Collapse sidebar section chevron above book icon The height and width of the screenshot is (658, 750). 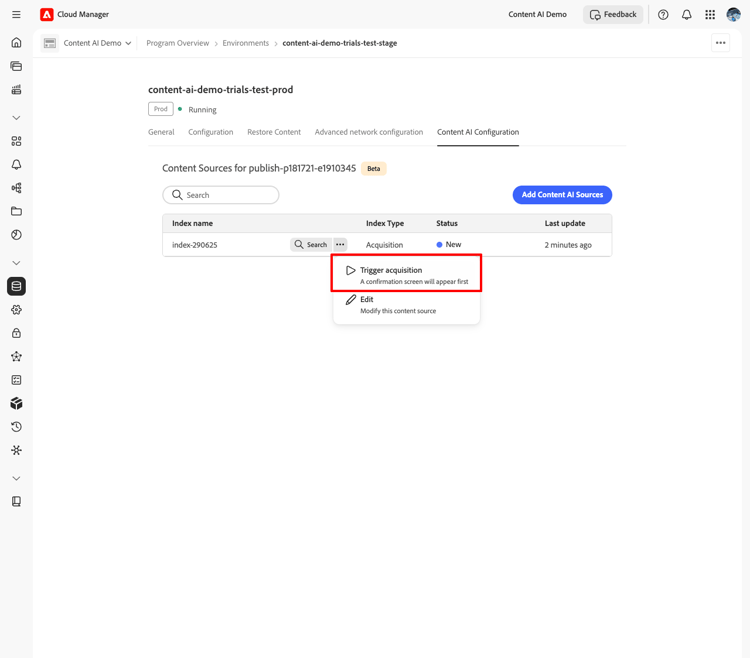click(16, 478)
